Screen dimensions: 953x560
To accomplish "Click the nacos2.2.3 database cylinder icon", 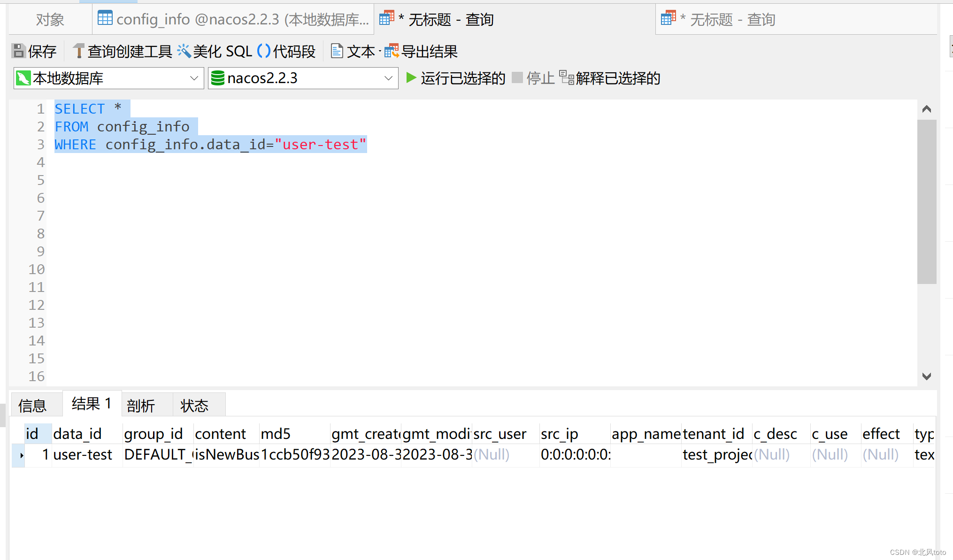I will click(x=218, y=78).
